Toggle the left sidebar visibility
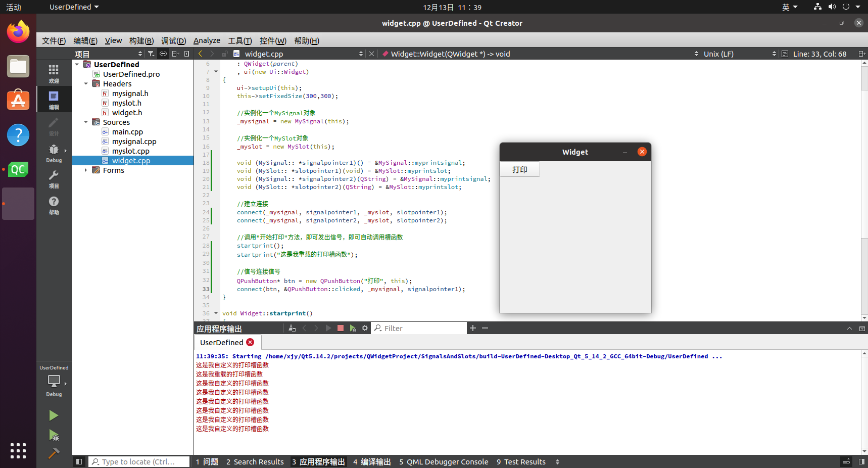Image resolution: width=868 pixels, height=468 pixels. 79,461
